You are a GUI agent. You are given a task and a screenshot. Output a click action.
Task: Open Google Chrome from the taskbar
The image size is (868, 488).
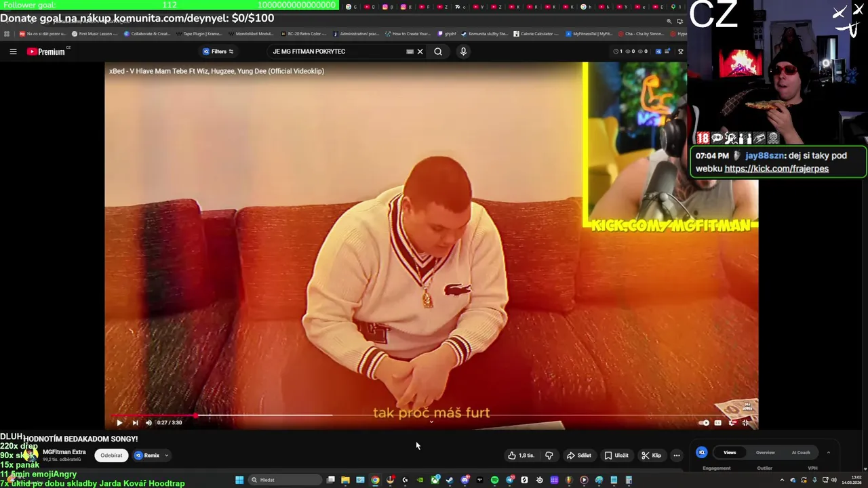[x=375, y=480]
